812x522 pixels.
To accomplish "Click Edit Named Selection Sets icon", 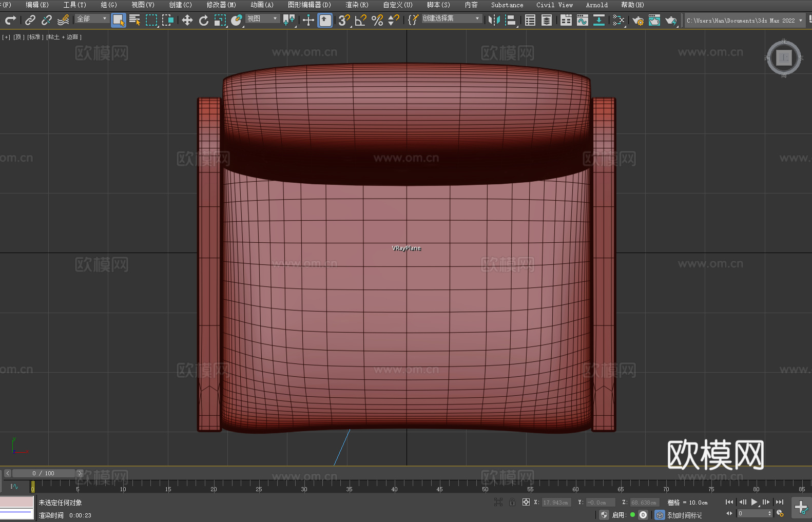I will [x=413, y=20].
